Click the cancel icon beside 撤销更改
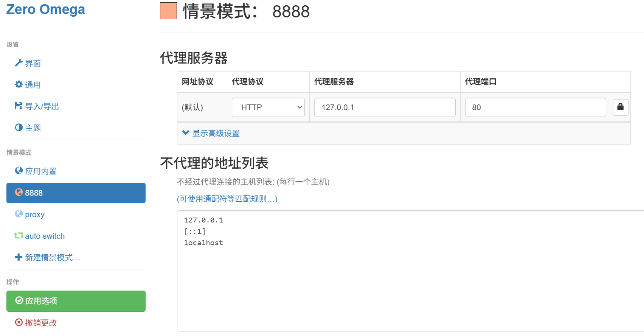644x336 pixels. (19, 322)
